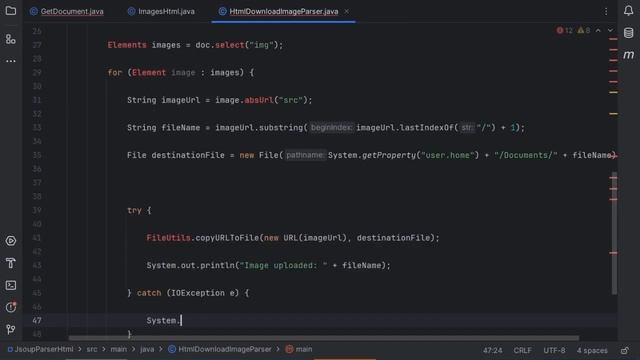Place cursor after System. on line 47
640x360 pixels.
181,320
